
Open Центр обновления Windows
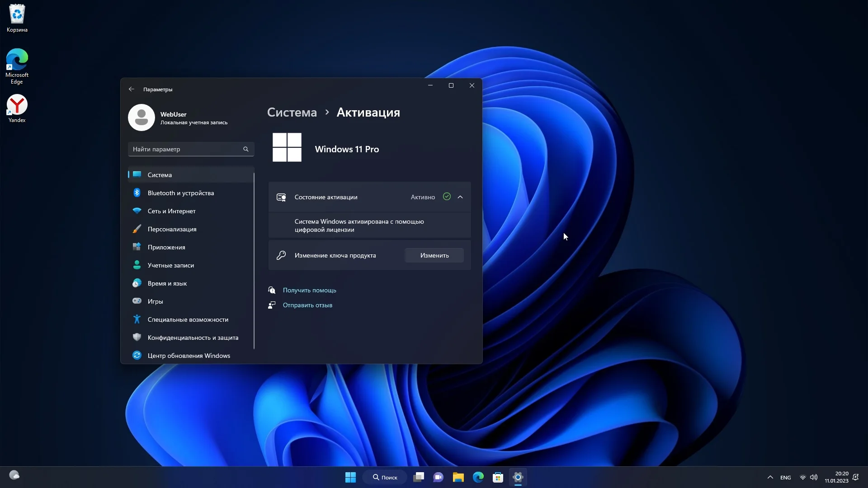coord(189,356)
